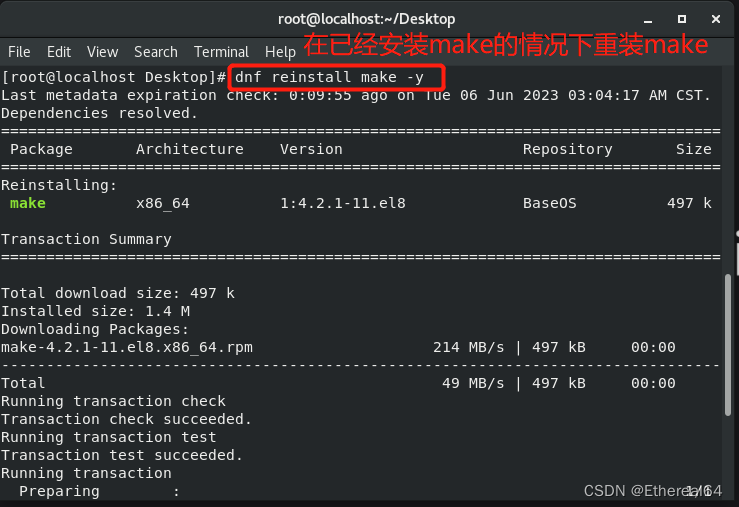Open the Edit menu
739x507 pixels.
coord(59,52)
